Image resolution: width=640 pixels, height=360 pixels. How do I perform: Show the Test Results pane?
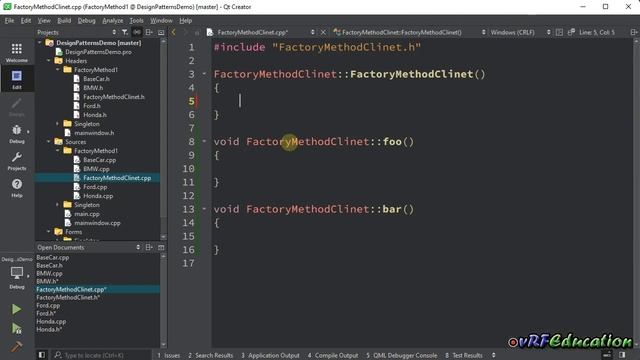[x=464, y=355]
